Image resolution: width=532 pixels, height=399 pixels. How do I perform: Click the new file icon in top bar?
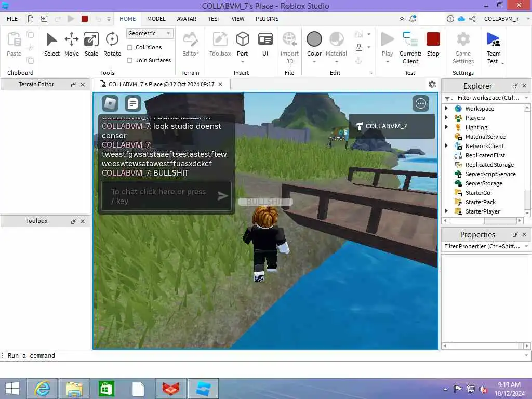31,19
